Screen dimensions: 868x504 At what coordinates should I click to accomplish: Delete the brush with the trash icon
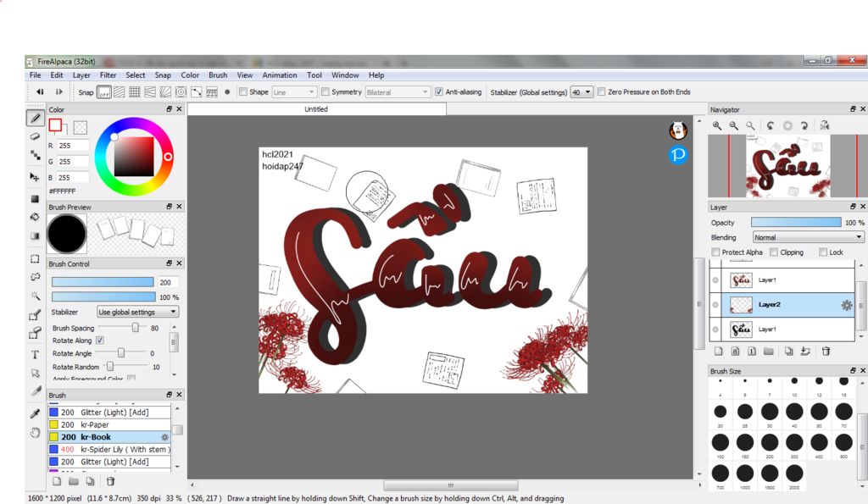[110, 481]
